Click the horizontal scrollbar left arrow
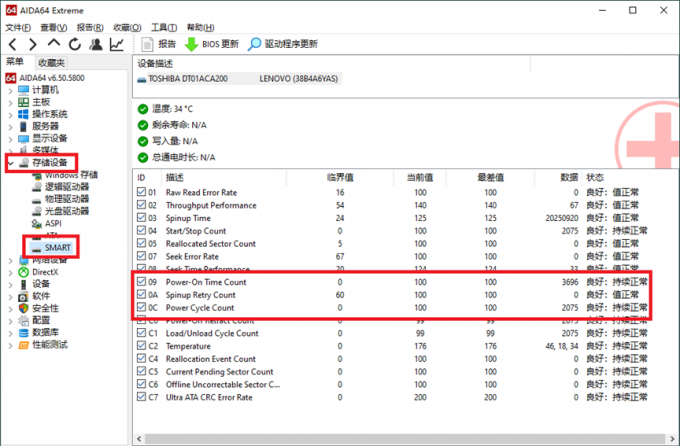680x446 pixels. click(139, 439)
